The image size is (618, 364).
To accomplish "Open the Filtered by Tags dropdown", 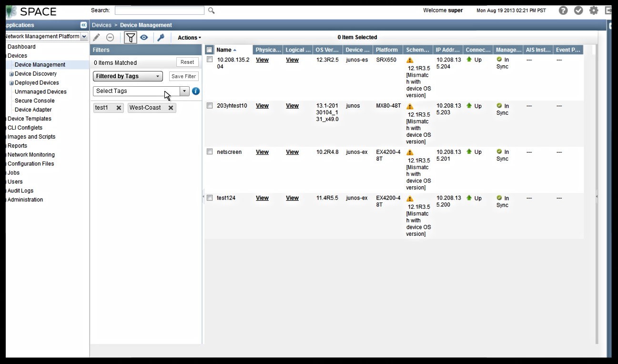I will (128, 76).
